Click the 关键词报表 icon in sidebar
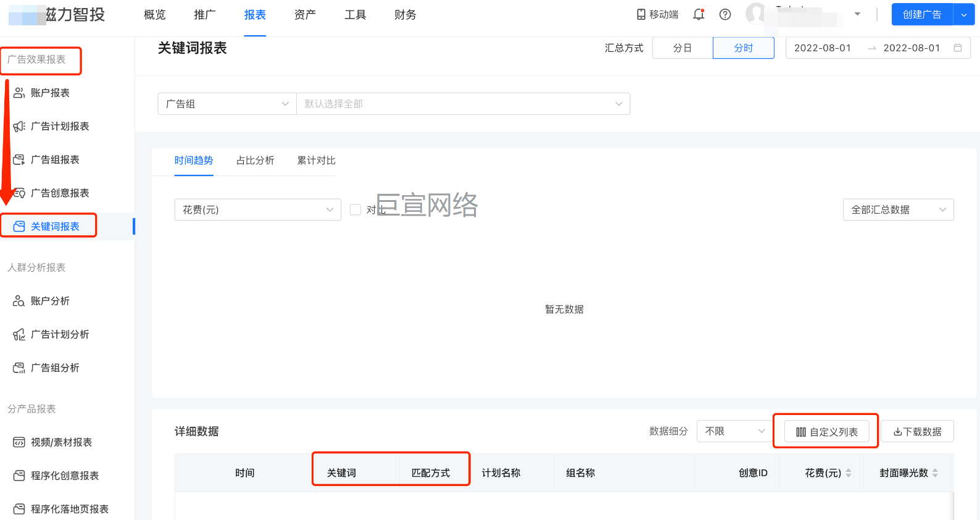 [x=19, y=226]
